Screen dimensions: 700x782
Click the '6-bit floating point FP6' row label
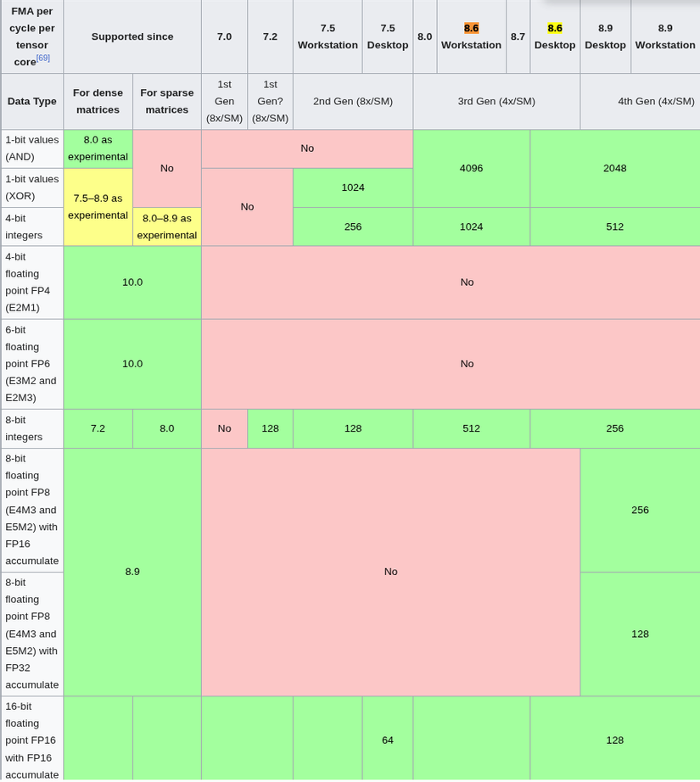point(32,364)
